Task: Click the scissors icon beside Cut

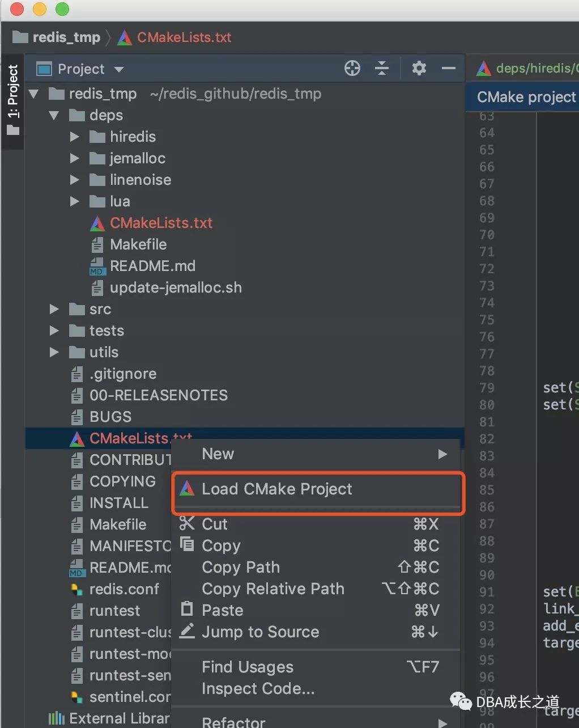Action: [187, 523]
